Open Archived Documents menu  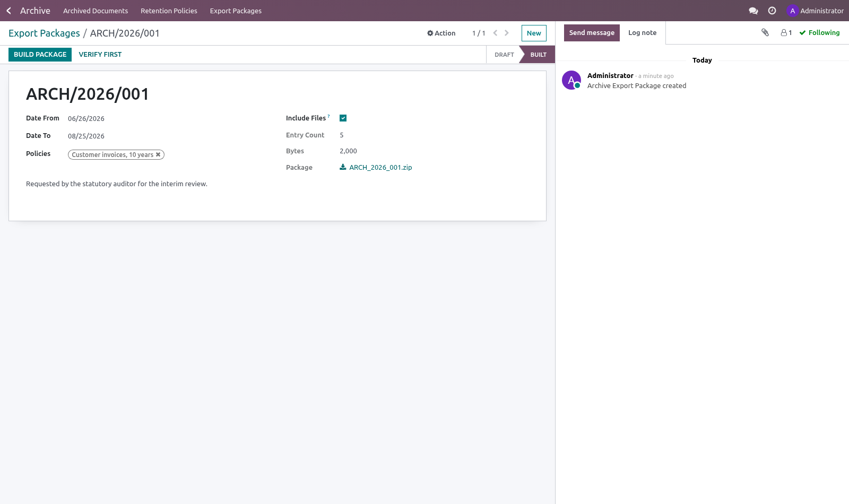(x=96, y=11)
